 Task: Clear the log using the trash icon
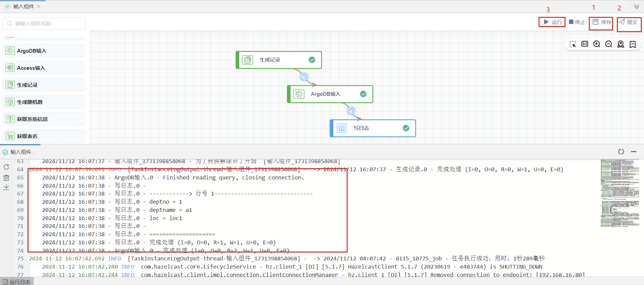pyautogui.click(x=7, y=177)
